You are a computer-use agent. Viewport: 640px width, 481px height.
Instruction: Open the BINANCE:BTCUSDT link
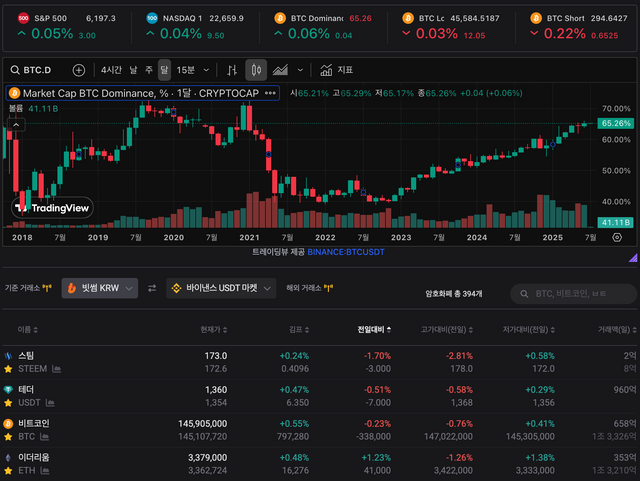point(346,252)
